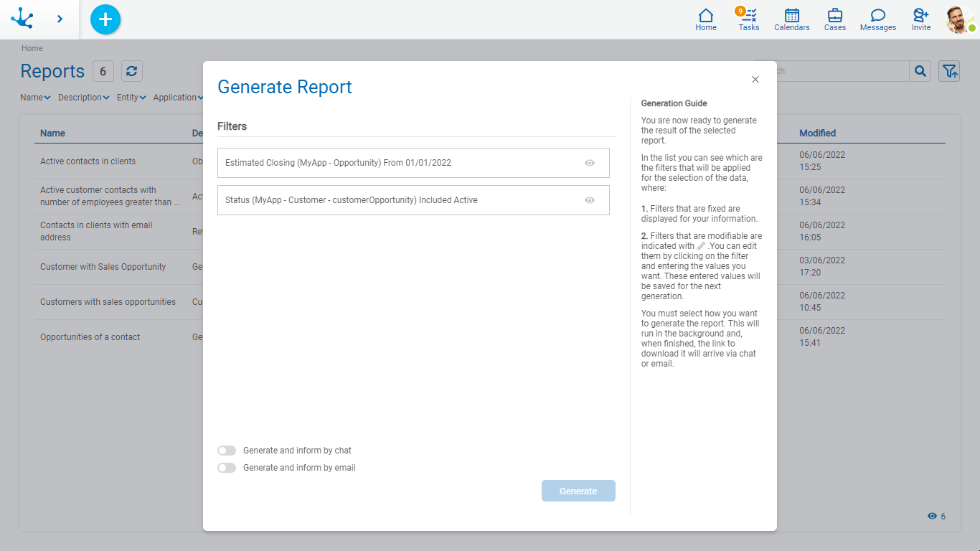Click eye icon on Status filter

pyautogui.click(x=590, y=200)
